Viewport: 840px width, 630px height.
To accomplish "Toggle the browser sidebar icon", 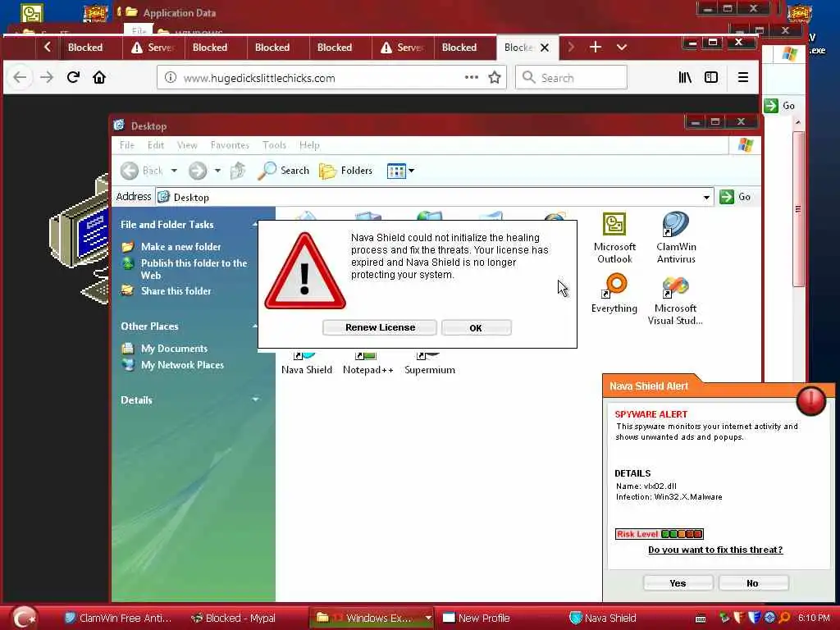I will click(711, 77).
